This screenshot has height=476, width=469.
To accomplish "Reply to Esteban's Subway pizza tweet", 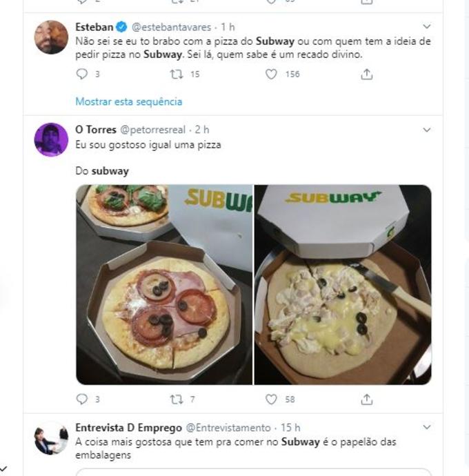I will 82,75.
